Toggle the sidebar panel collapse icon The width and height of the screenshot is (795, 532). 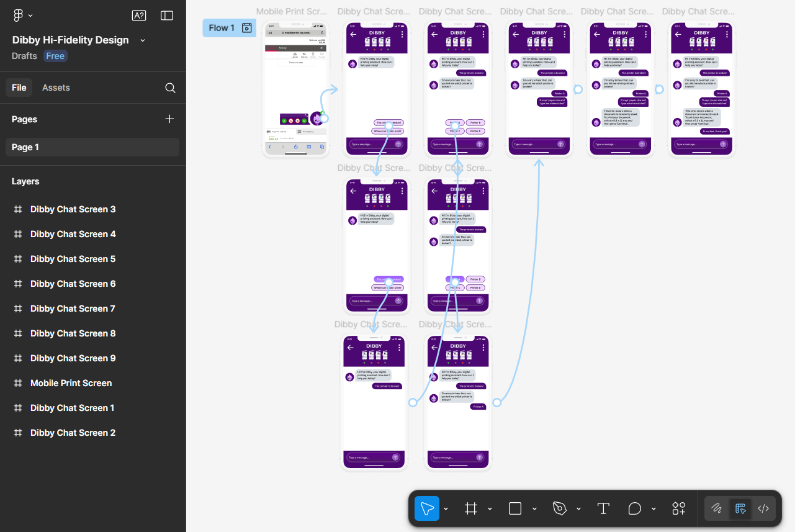pos(167,16)
